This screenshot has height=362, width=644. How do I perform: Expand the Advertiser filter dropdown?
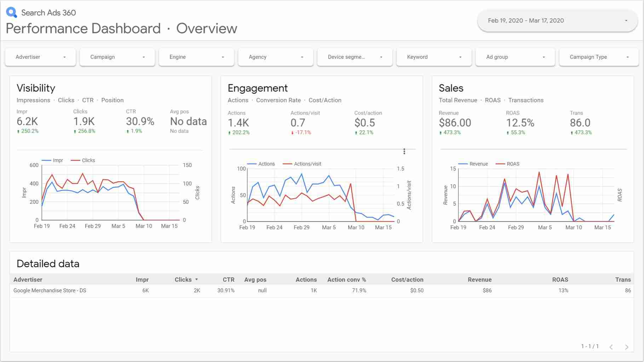[40, 57]
